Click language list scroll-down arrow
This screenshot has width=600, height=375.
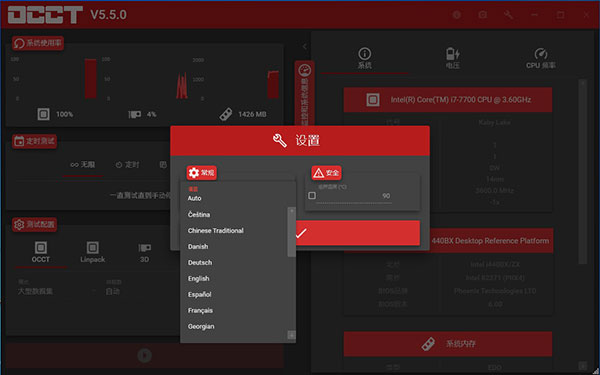click(292, 335)
